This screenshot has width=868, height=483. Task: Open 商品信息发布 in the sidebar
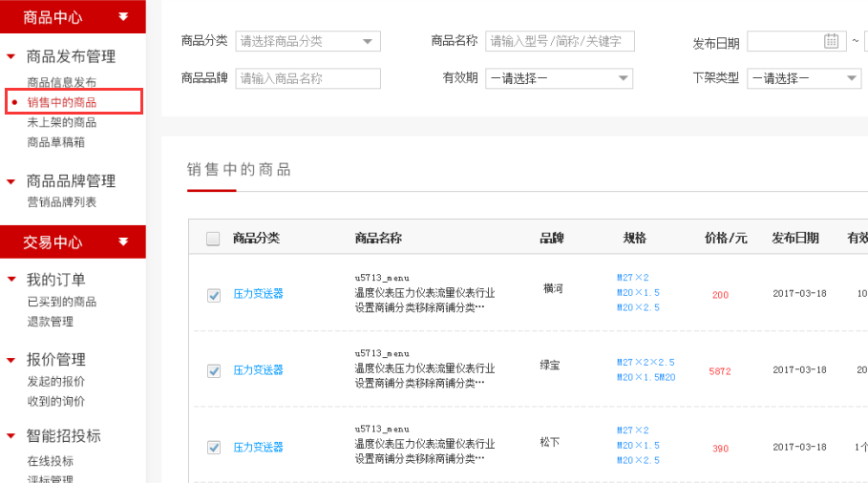tap(61, 82)
